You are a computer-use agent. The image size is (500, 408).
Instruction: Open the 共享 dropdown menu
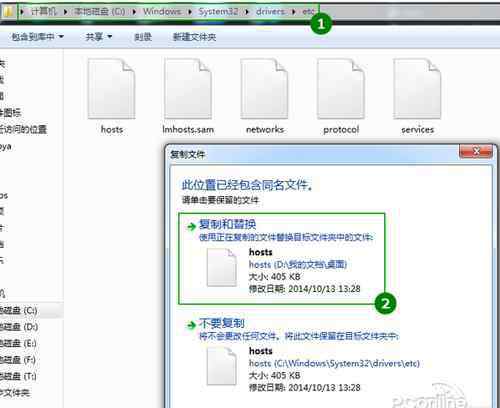(99, 37)
